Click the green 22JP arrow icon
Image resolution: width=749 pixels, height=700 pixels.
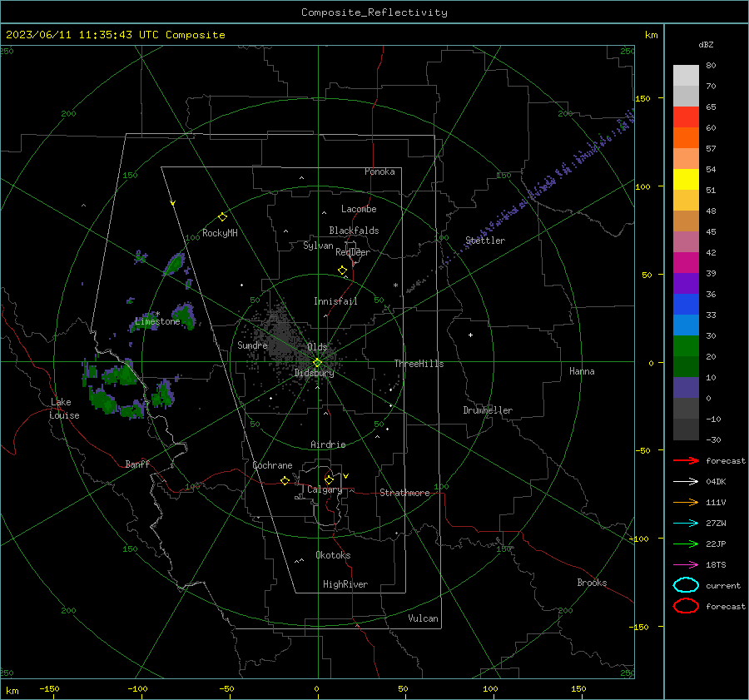coord(686,544)
